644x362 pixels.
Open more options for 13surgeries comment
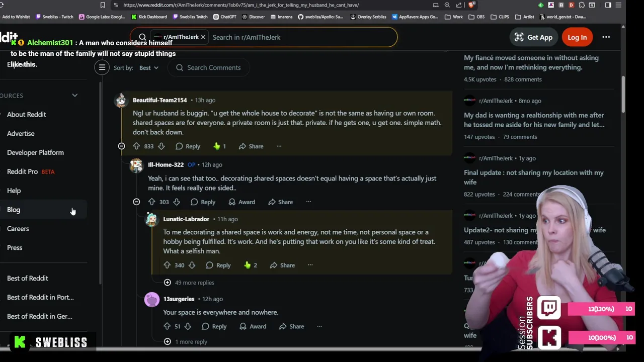[319, 326]
